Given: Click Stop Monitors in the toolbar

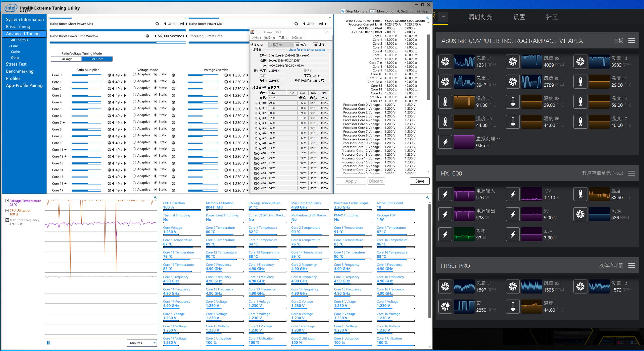Looking at the screenshot, I should tap(354, 11).
